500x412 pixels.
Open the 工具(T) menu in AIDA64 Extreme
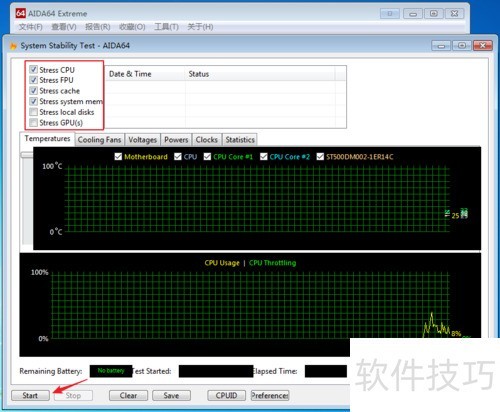(166, 27)
